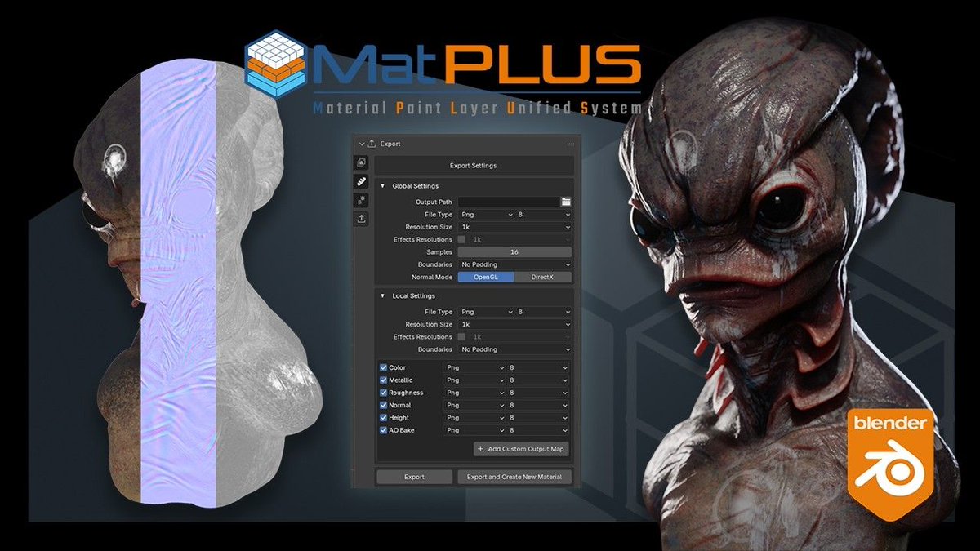This screenshot has height=551, width=980.
Task: Click inside the empty Output Path field
Action: (x=506, y=202)
